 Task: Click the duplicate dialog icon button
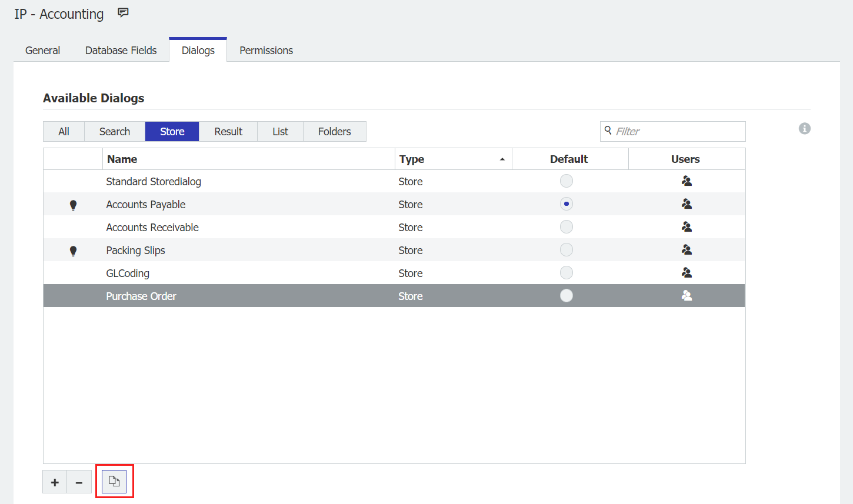click(114, 482)
